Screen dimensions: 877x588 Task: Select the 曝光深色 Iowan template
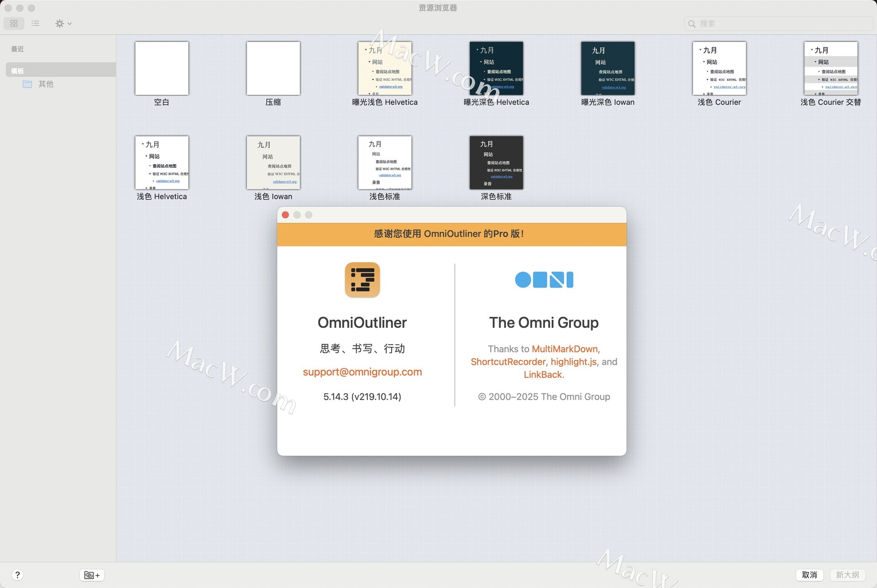608,68
